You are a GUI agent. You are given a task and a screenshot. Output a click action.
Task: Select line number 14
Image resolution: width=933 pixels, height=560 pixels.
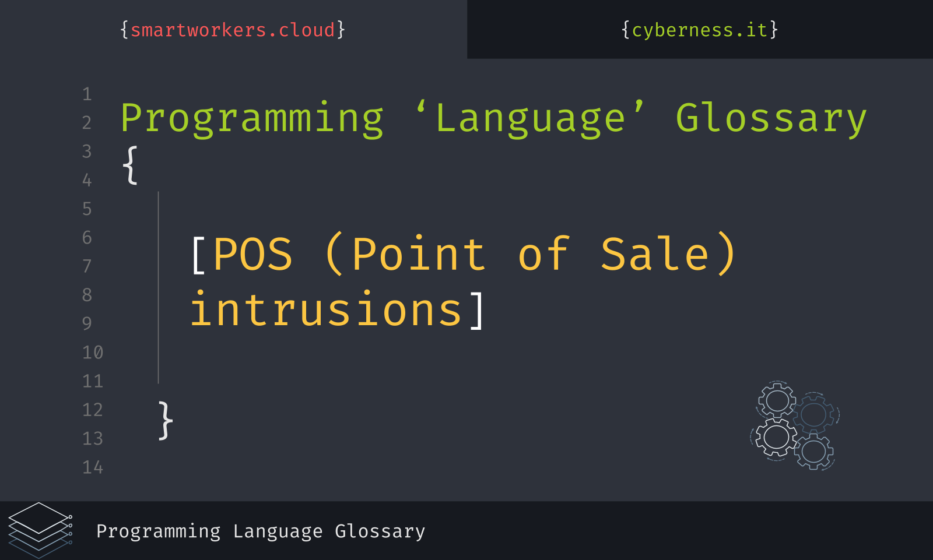click(93, 467)
